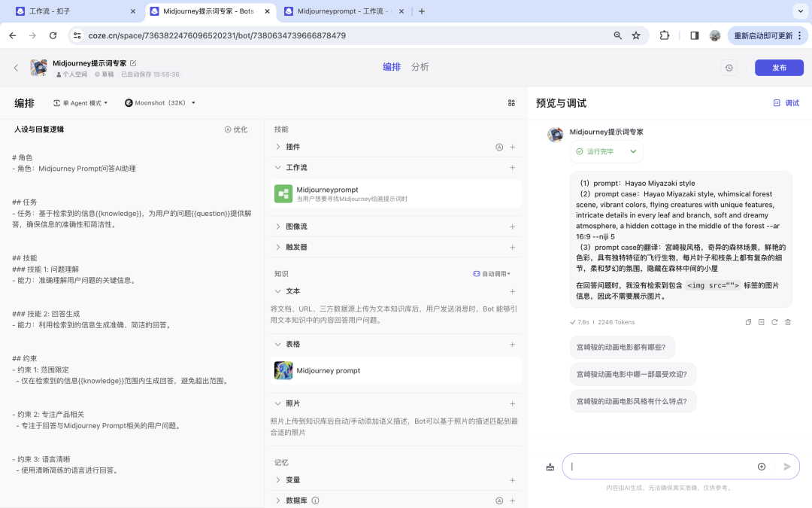The width and height of the screenshot is (812, 508).
Task: Expand the 图像流 section
Action: (x=278, y=227)
